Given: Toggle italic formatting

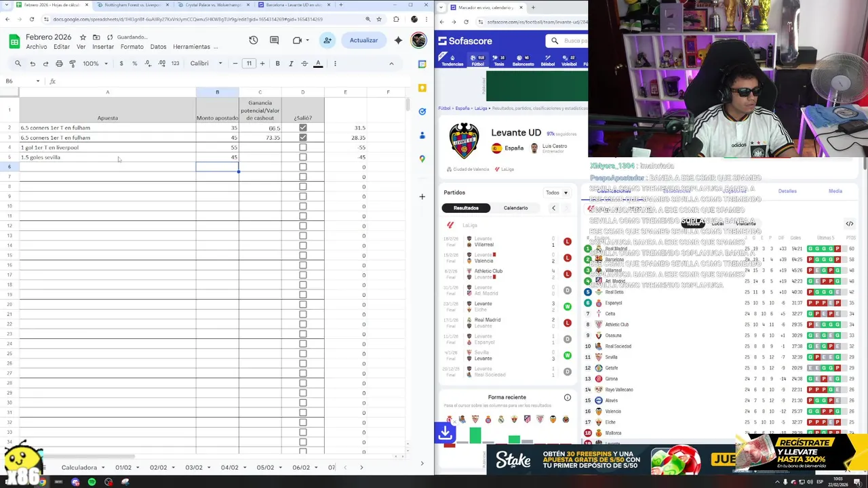Looking at the screenshot, I should pyautogui.click(x=291, y=64).
